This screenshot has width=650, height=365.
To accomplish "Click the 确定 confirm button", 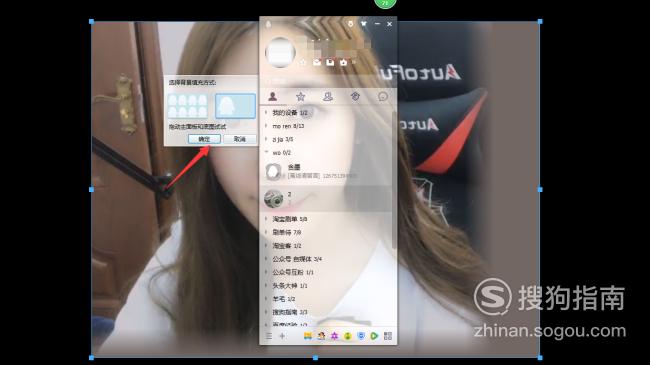I will coord(204,139).
